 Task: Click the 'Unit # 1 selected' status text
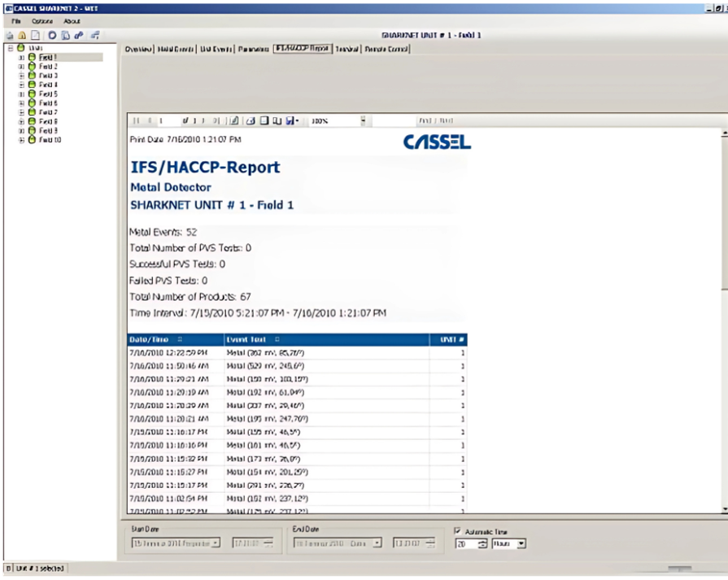click(40, 569)
